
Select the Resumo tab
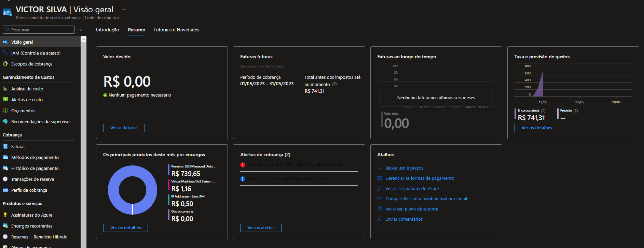(x=137, y=30)
